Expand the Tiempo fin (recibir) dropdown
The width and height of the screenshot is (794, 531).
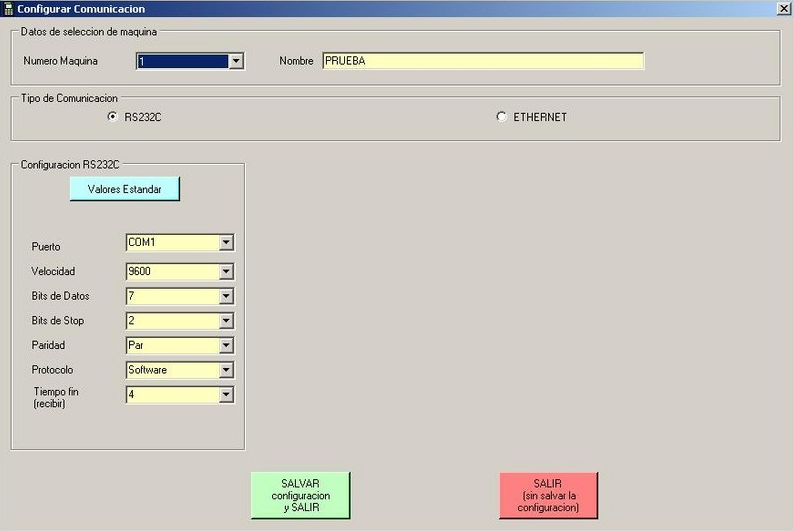click(x=226, y=394)
